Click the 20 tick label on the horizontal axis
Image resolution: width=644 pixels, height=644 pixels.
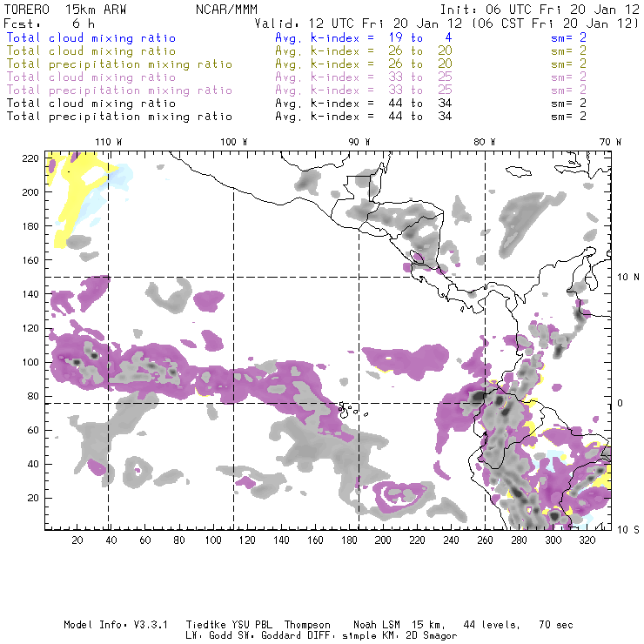(x=77, y=540)
